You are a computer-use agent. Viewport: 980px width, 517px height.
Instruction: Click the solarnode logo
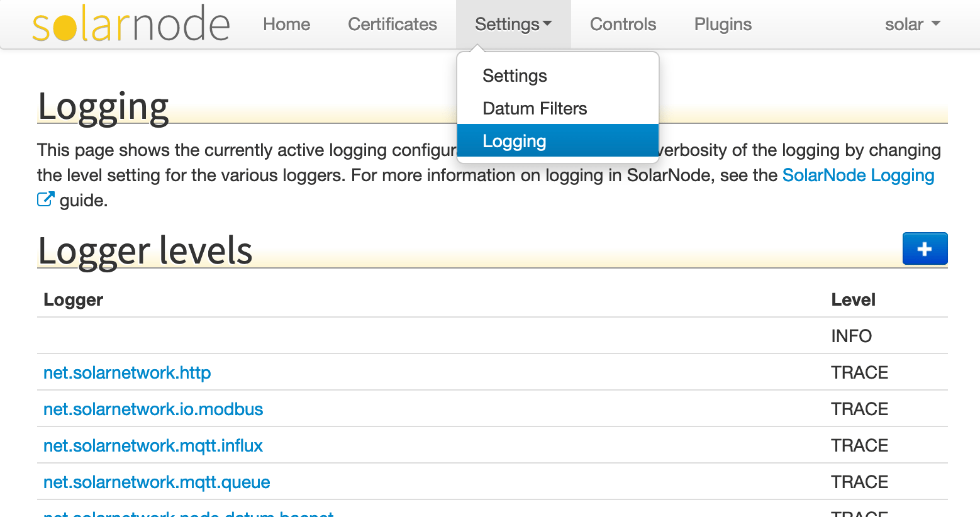click(x=131, y=23)
